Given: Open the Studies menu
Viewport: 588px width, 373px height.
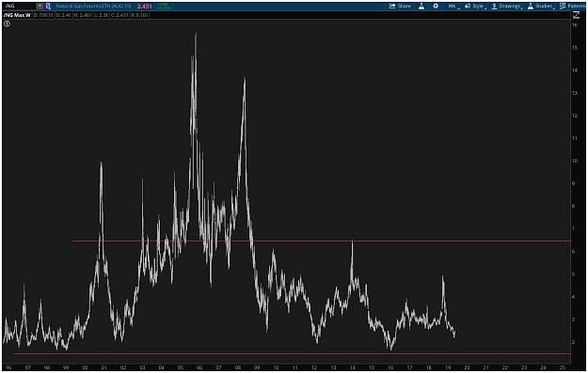Looking at the screenshot, I should (x=540, y=6).
